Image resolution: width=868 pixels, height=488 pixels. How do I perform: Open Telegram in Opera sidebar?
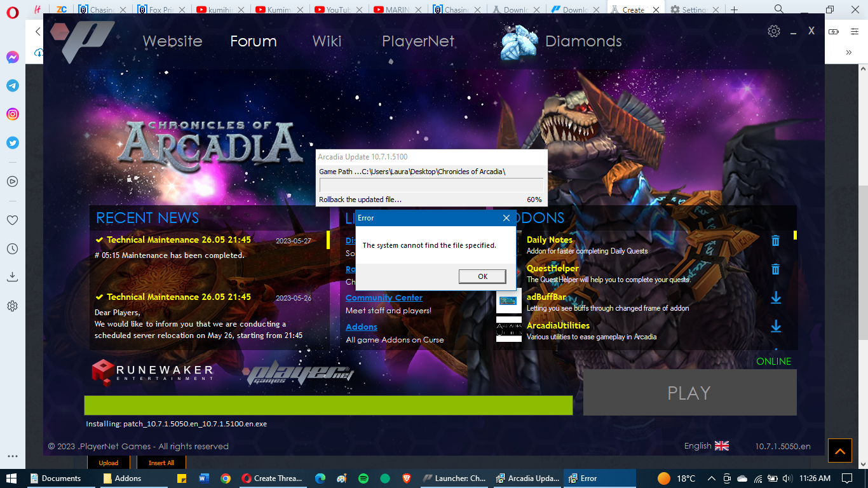[x=13, y=86]
